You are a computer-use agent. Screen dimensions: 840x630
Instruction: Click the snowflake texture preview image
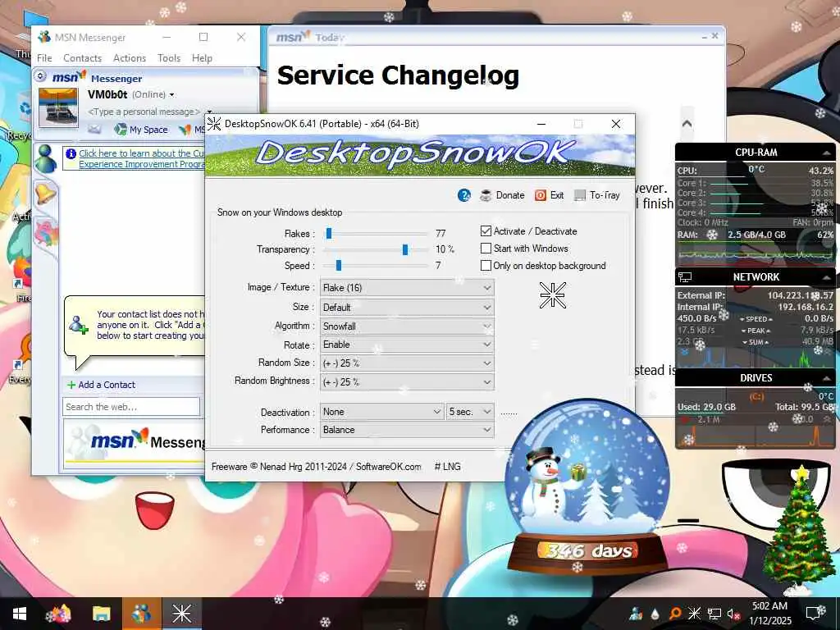pos(552,295)
